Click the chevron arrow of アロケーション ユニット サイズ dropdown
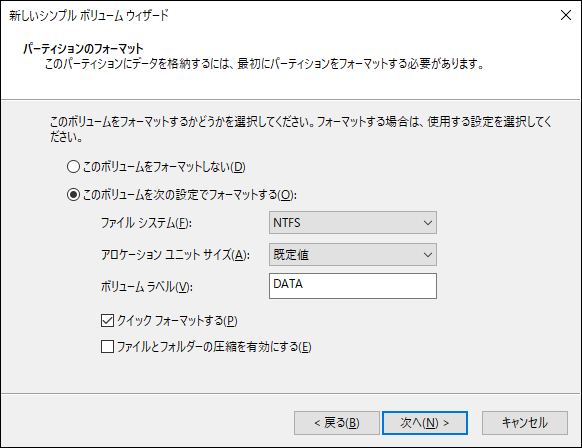Viewport: 582px width, 448px height. click(x=428, y=255)
